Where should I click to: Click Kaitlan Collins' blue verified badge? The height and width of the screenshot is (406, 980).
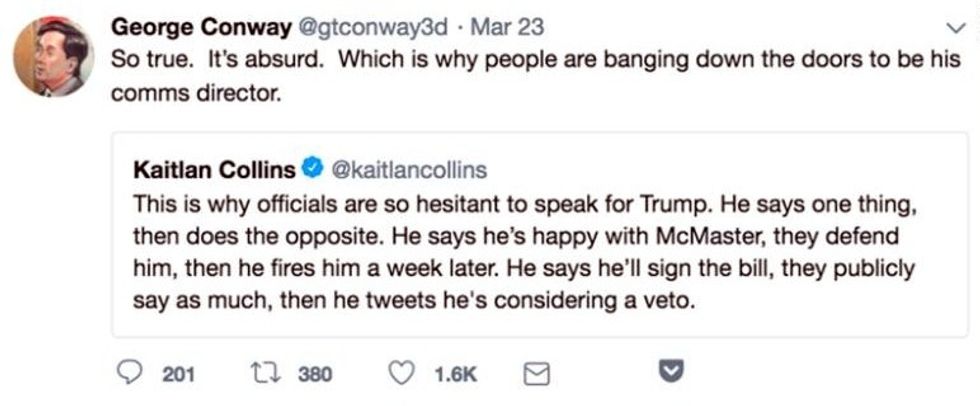click(311, 169)
